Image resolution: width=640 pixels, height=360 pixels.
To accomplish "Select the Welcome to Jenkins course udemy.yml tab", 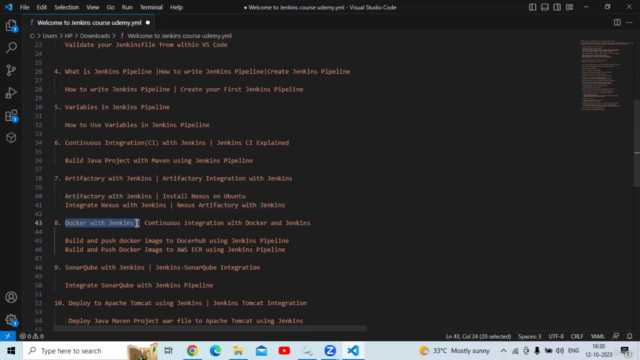I will [x=89, y=22].
